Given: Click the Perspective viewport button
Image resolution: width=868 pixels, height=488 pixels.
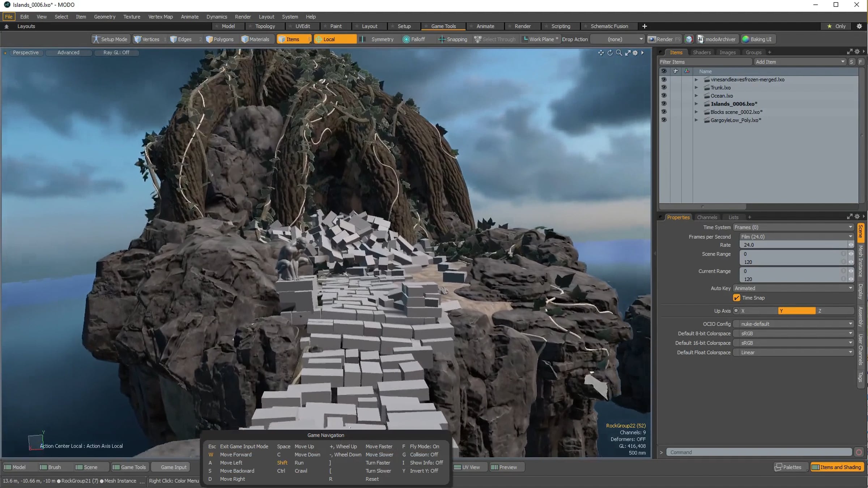Looking at the screenshot, I should pos(26,52).
